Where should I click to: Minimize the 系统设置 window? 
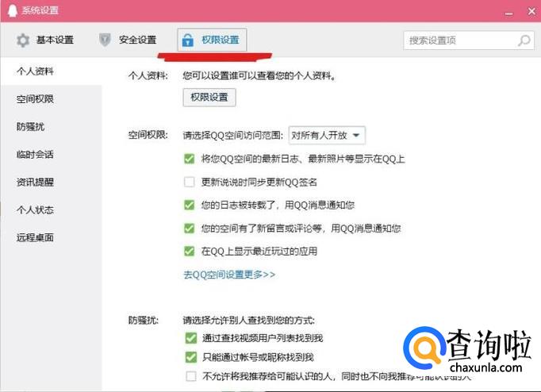click(509, 13)
